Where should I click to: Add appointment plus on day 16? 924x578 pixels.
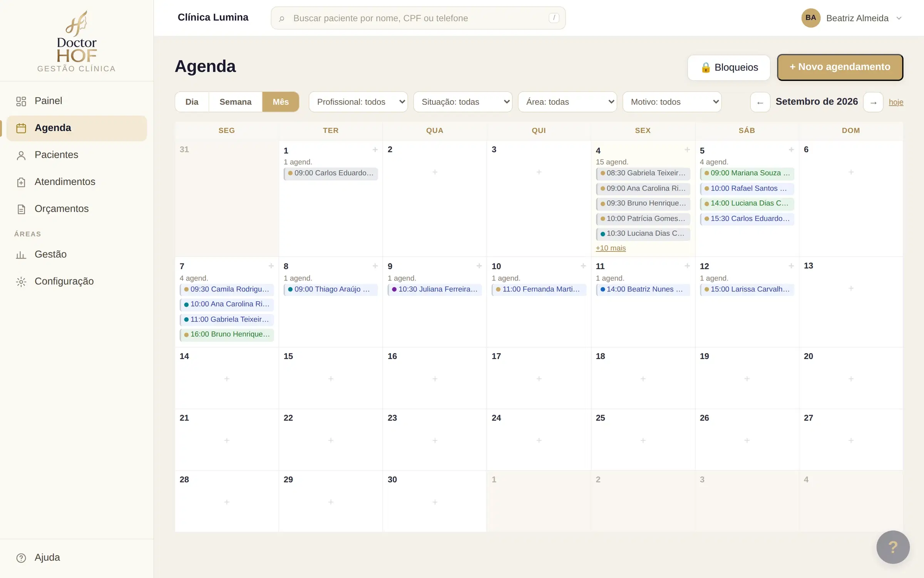pos(435,379)
